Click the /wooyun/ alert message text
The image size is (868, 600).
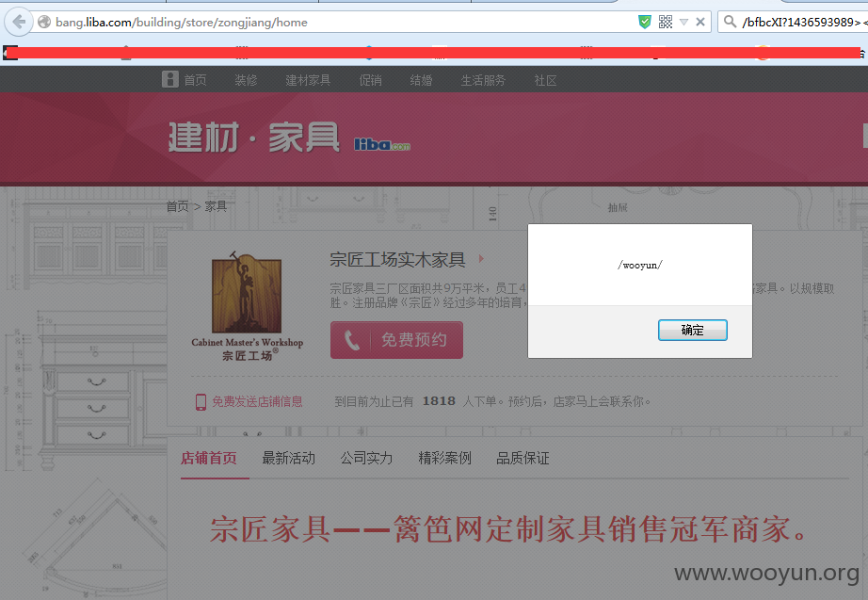coord(640,266)
